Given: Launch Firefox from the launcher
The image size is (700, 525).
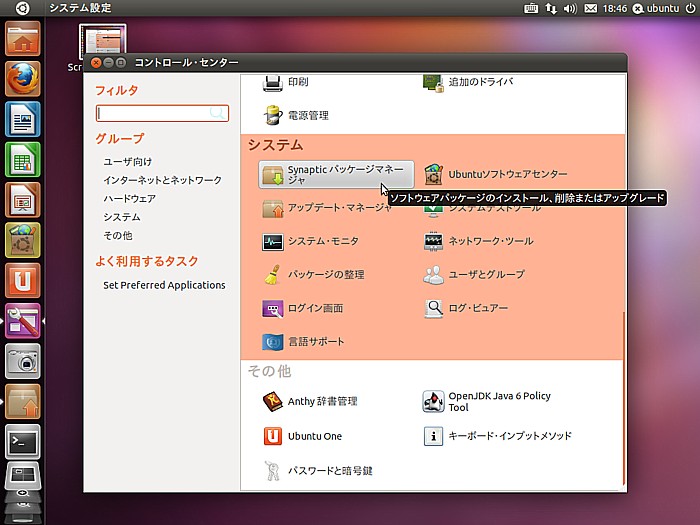Looking at the screenshot, I should (x=22, y=79).
